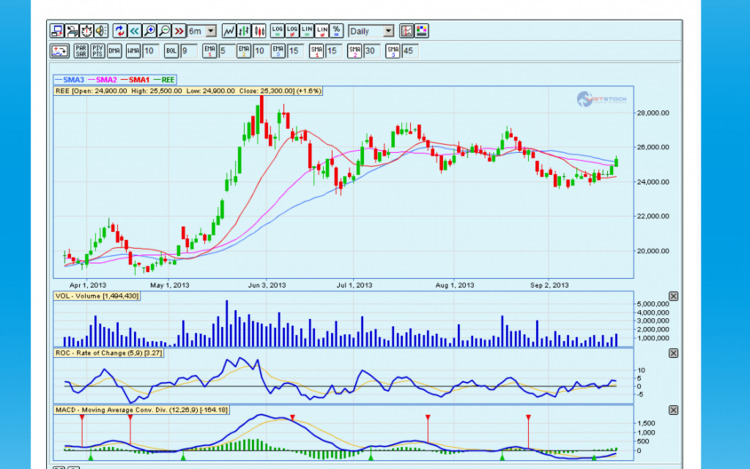Toggle the PAR SAR indicator
Screen dimensions: 750x469
pyautogui.click(x=81, y=51)
